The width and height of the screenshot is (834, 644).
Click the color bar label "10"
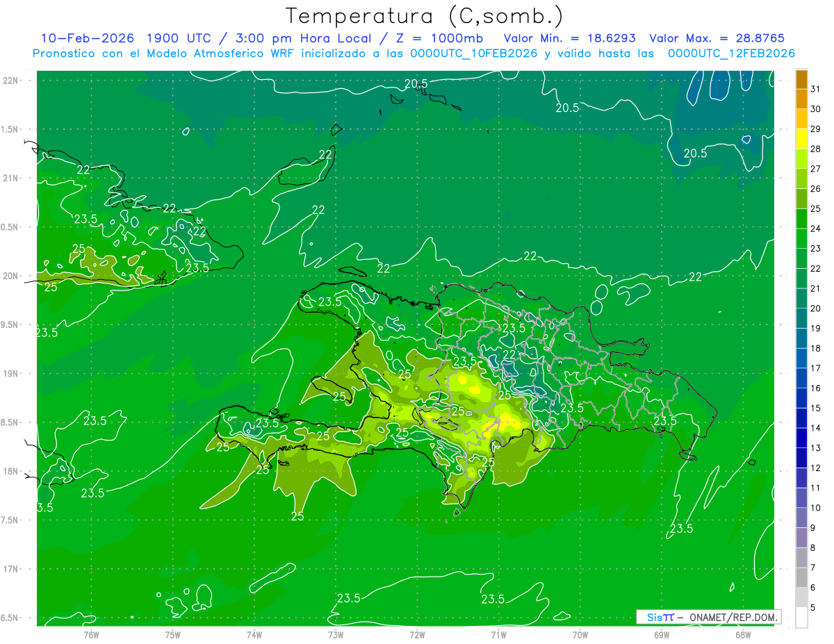816,508
